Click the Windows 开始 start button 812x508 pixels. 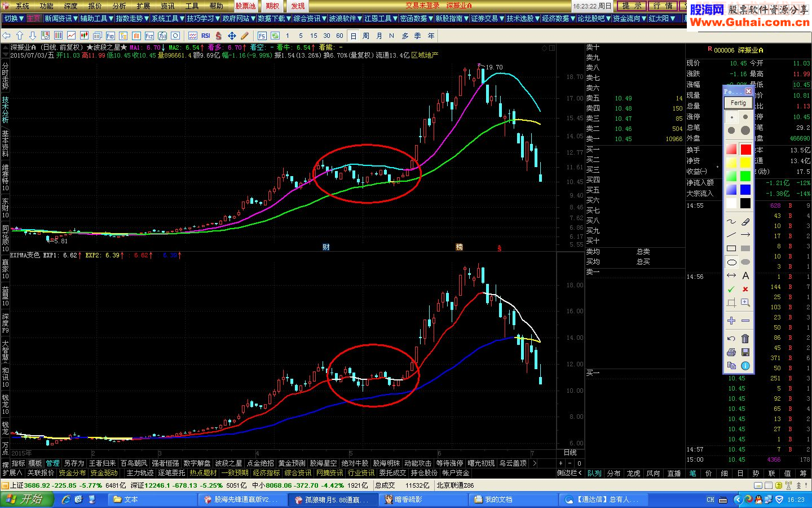point(27,499)
